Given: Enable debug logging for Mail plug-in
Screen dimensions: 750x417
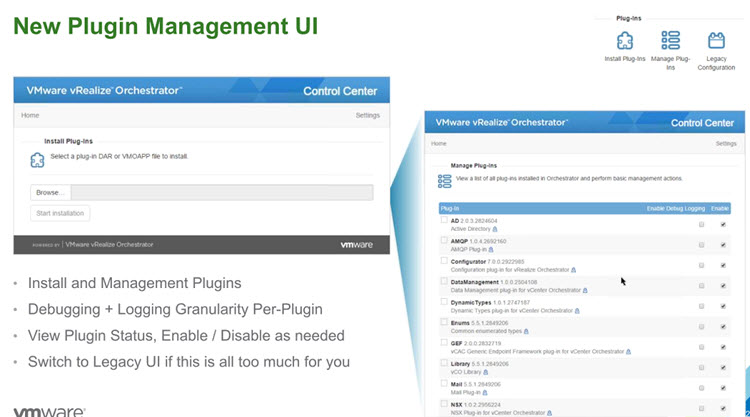Looking at the screenshot, I should 702,388.
